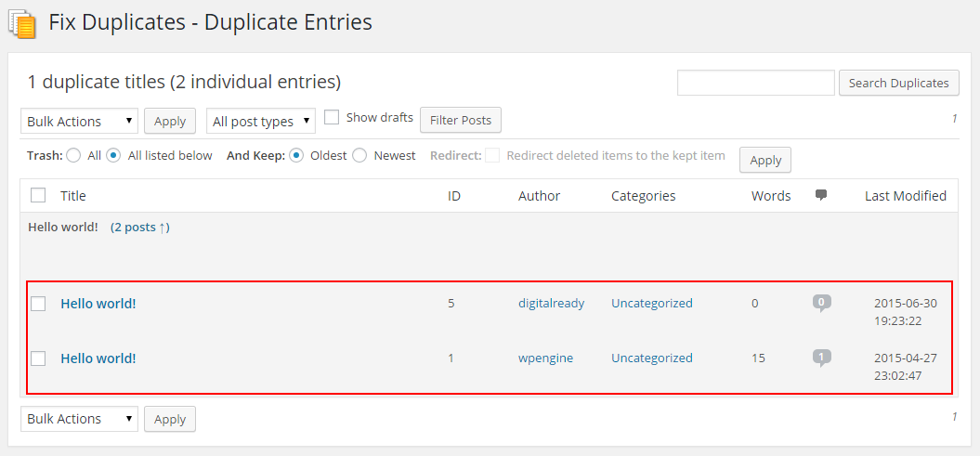This screenshot has width=980, height=456.
Task: Click the comments bubble column header icon
Action: [x=821, y=195]
